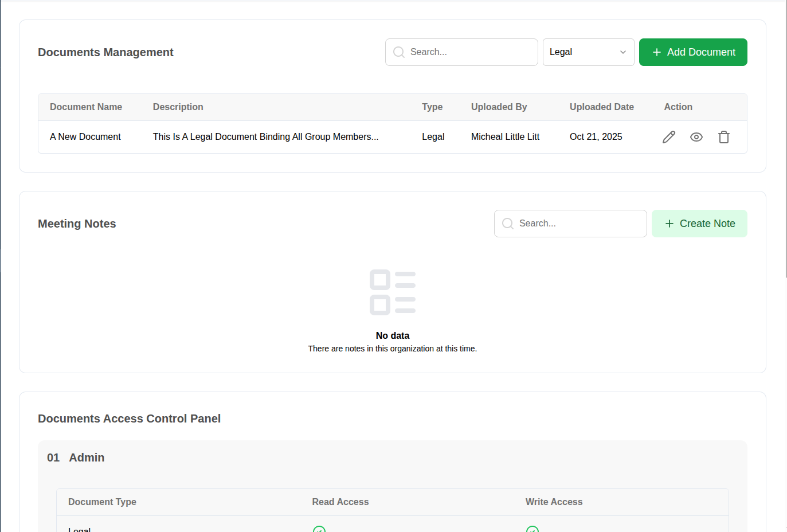Select the "A New Document" name cell
This screenshot has height=532, width=787.
[85, 137]
